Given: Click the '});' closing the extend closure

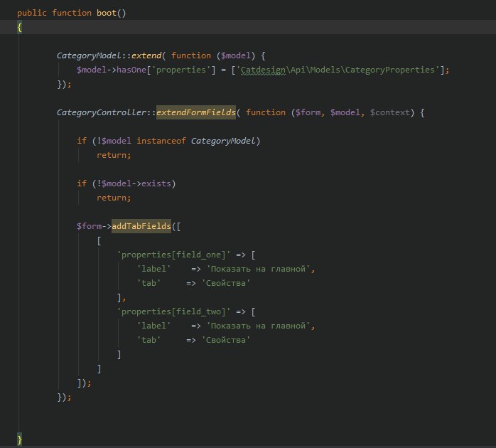Looking at the screenshot, I should 64,85.
